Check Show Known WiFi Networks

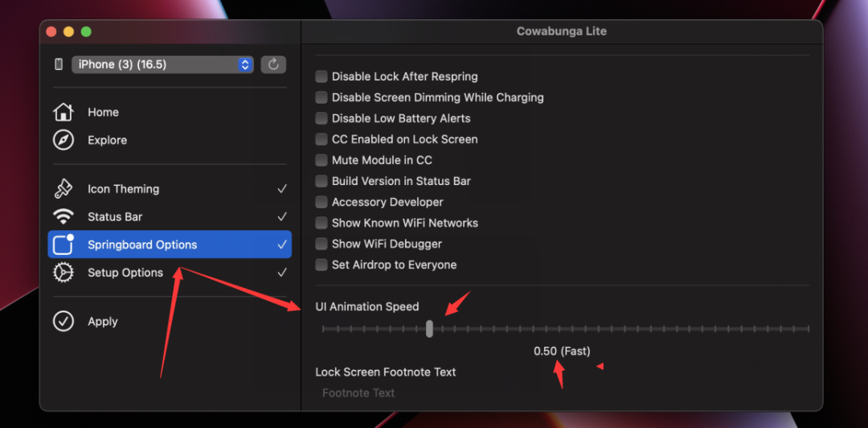coord(321,223)
